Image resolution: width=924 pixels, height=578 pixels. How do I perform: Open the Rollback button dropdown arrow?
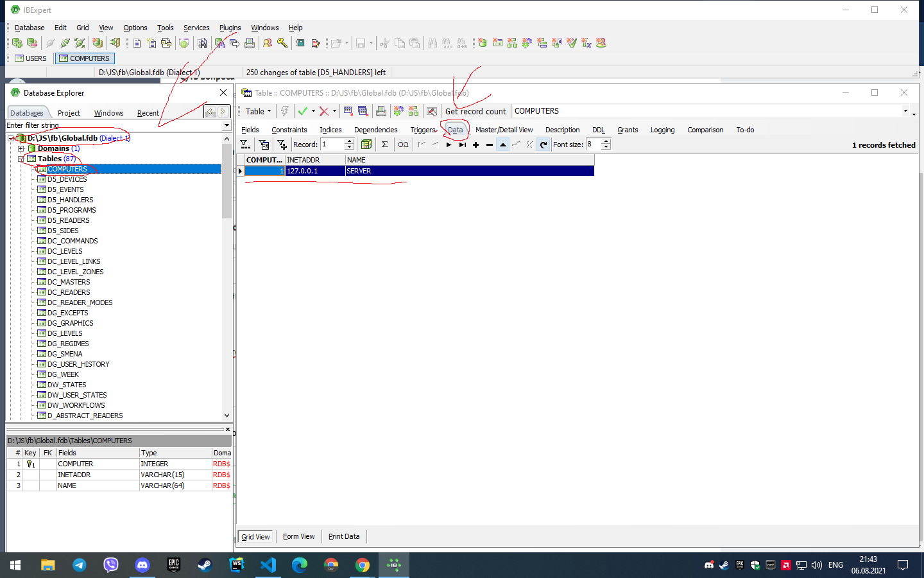(334, 111)
